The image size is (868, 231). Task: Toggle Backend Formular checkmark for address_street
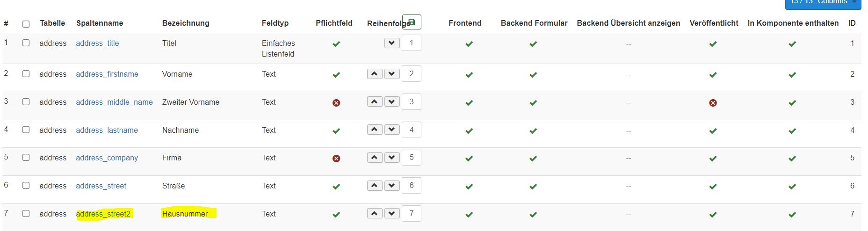[x=533, y=187]
